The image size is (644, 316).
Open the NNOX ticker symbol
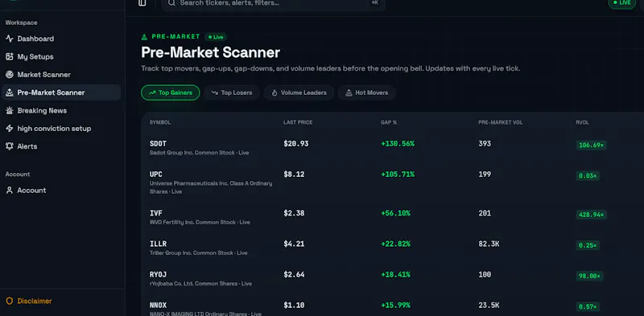point(158,306)
